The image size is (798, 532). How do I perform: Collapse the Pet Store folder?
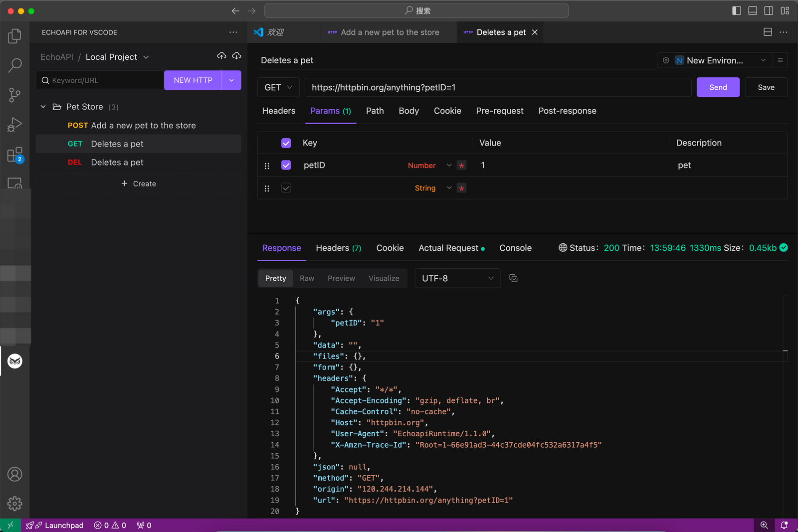[x=43, y=106]
